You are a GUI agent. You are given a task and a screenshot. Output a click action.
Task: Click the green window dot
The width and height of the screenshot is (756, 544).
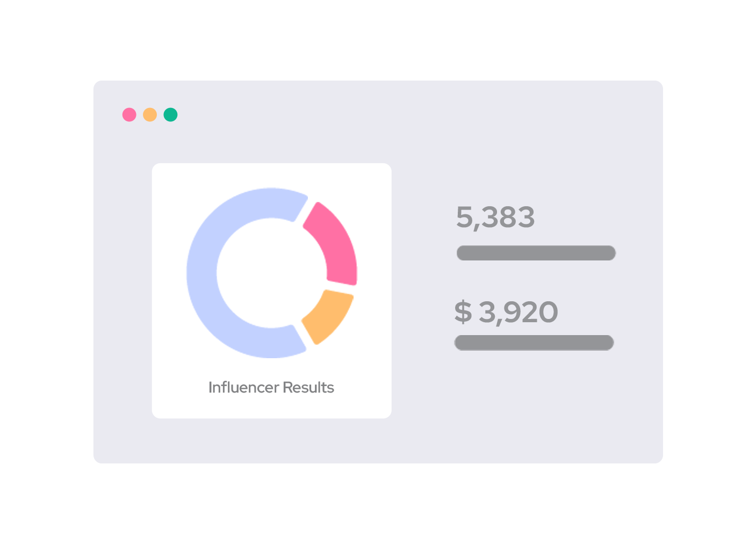(x=170, y=115)
